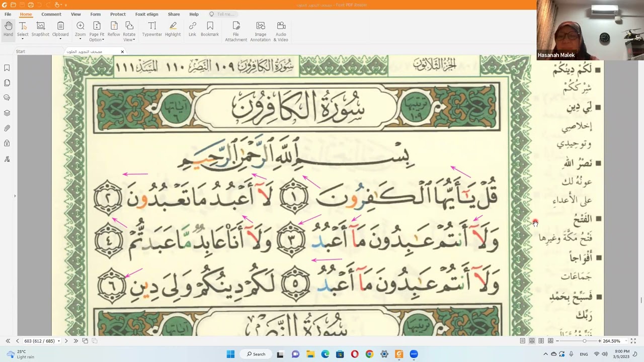Enable continuous facing view mode
644x362 pixels.
(550, 341)
